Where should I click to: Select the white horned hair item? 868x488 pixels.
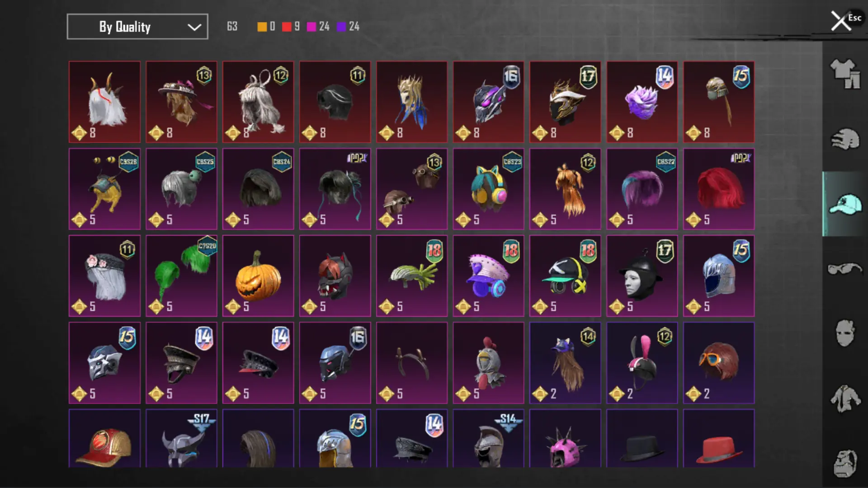[104, 102]
